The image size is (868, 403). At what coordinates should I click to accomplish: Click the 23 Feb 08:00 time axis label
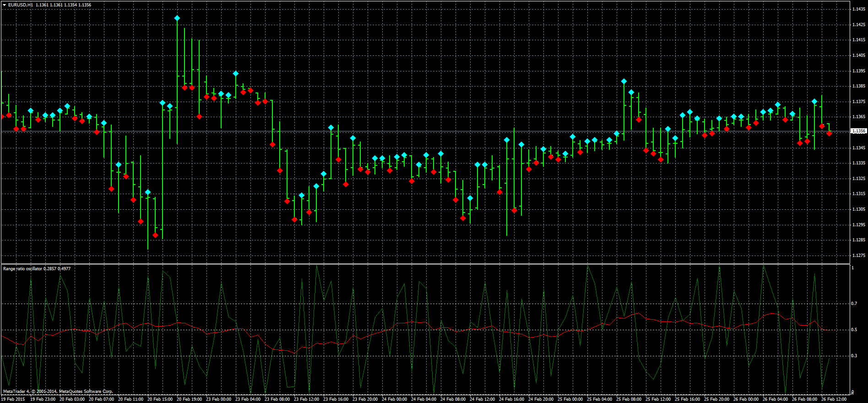coord(277,399)
